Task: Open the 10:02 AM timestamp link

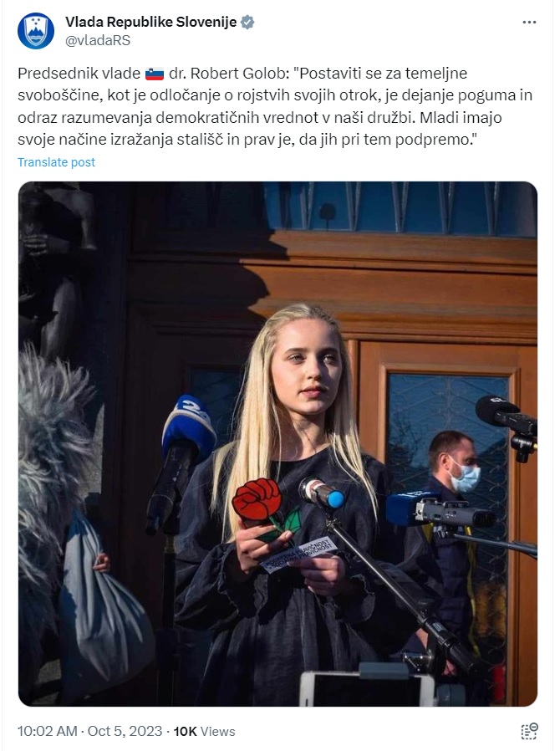Action: [47, 732]
